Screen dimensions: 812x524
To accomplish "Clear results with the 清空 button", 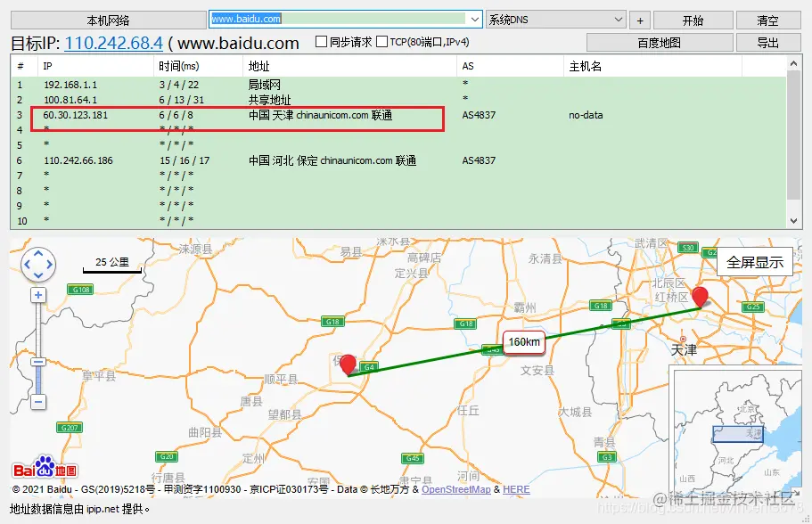I will [768, 20].
